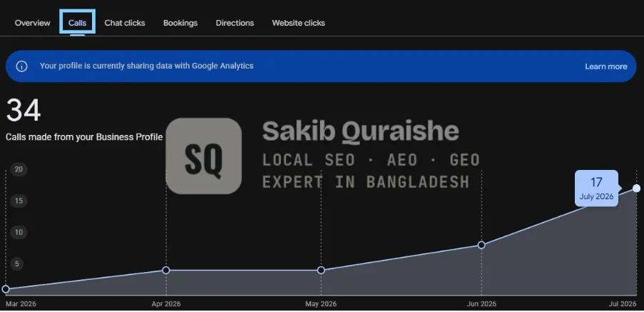Open the Bookings tab
The image size is (644, 312).
180,23
